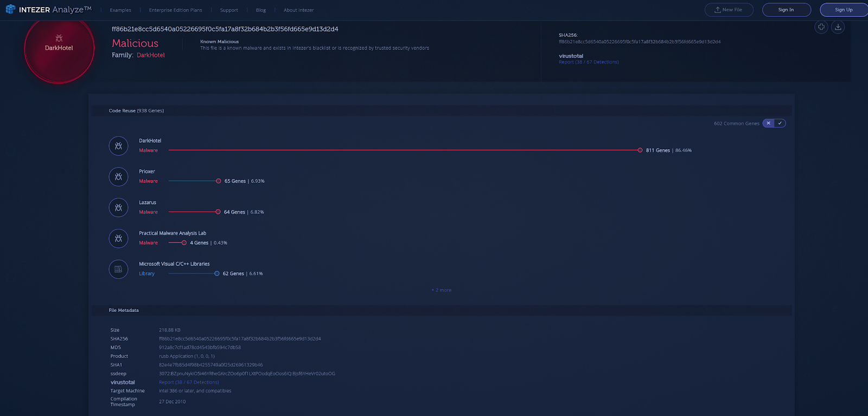This screenshot has width=868, height=416.
Task: Click the '62 Genes' count label
Action: 233,274
